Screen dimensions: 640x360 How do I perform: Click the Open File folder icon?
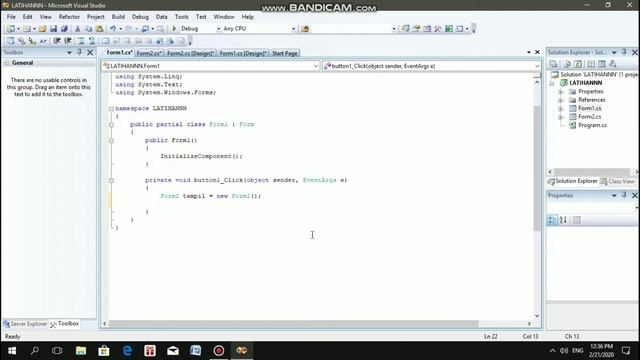(42, 29)
